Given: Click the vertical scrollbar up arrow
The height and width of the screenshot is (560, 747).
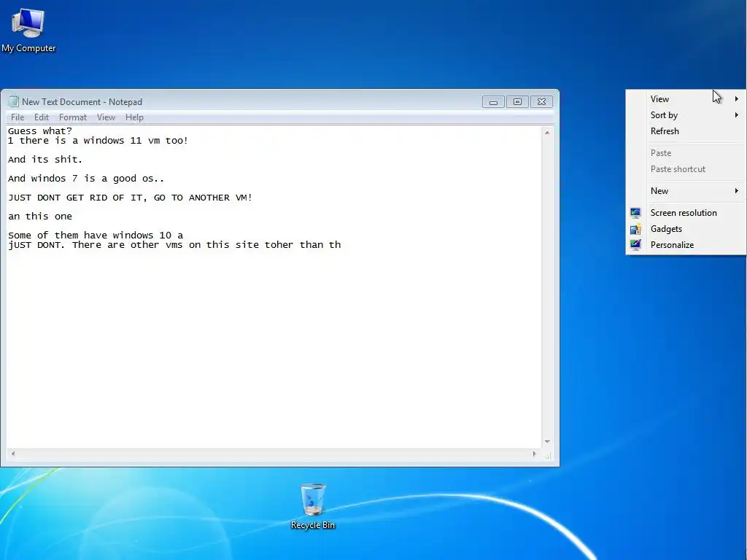Looking at the screenshot, I should (x=547, y=133).
